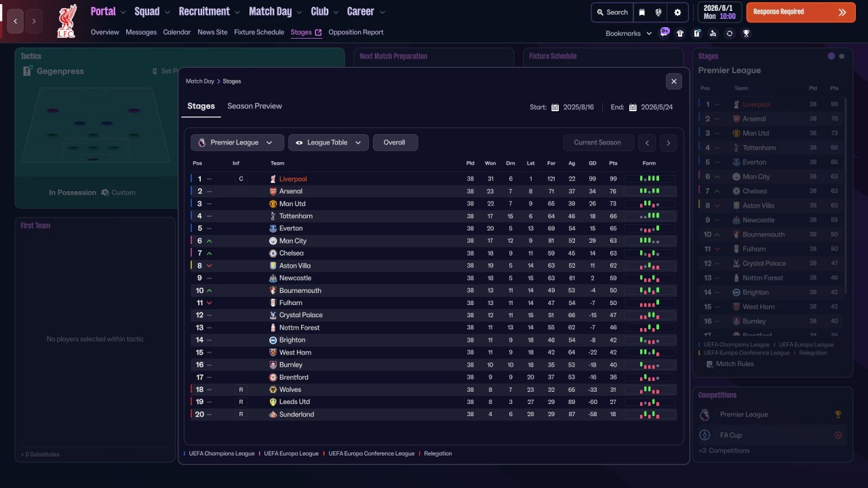Click the tactics board icon in bookmarks bar
Viewport: 868px width, 488px height.
pos(696,33)
